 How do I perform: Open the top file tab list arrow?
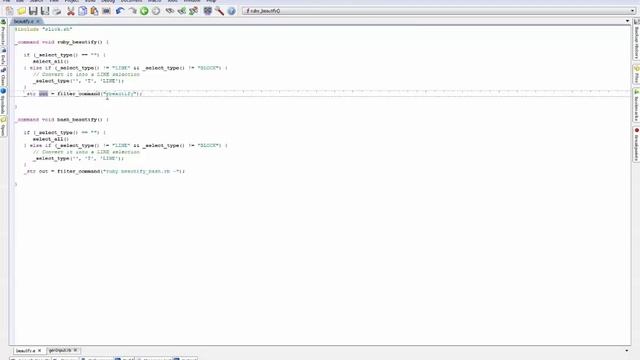(627, 21)
